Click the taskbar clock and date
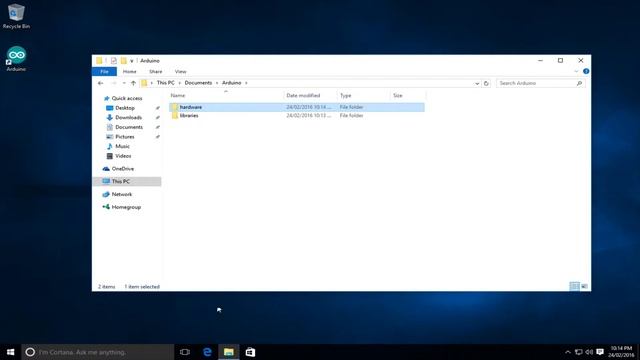Viewport: 640px width, 360px height. coord(621,352)
